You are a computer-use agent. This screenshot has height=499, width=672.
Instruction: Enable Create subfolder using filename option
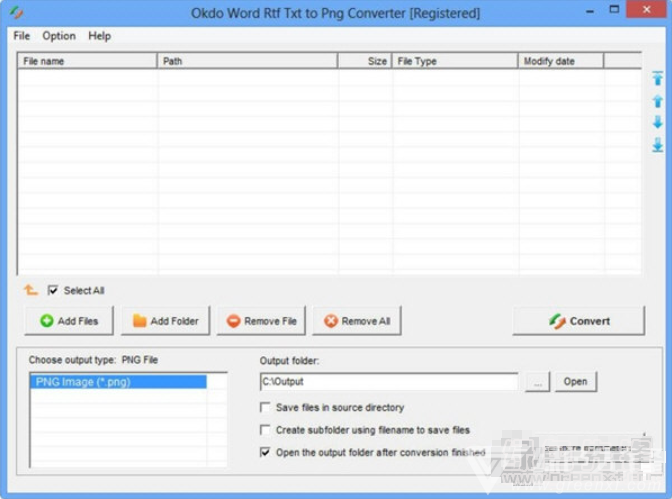tap(265, 430)
